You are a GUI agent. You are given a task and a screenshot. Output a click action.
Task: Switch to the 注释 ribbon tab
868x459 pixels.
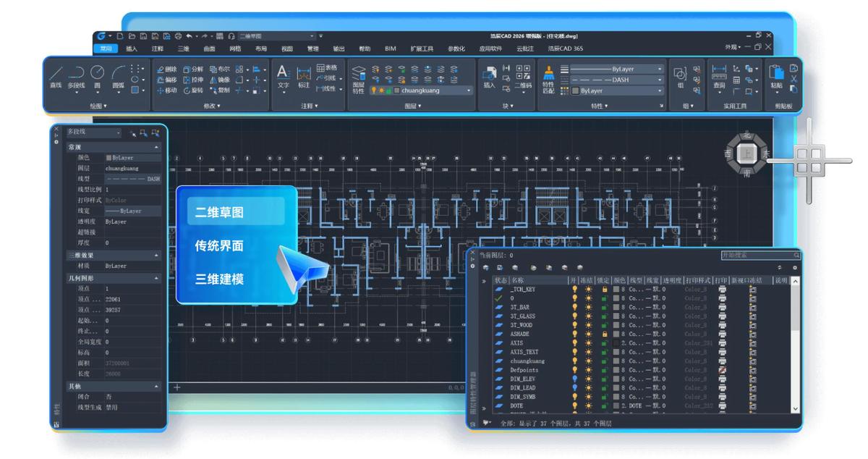point(158,49)
